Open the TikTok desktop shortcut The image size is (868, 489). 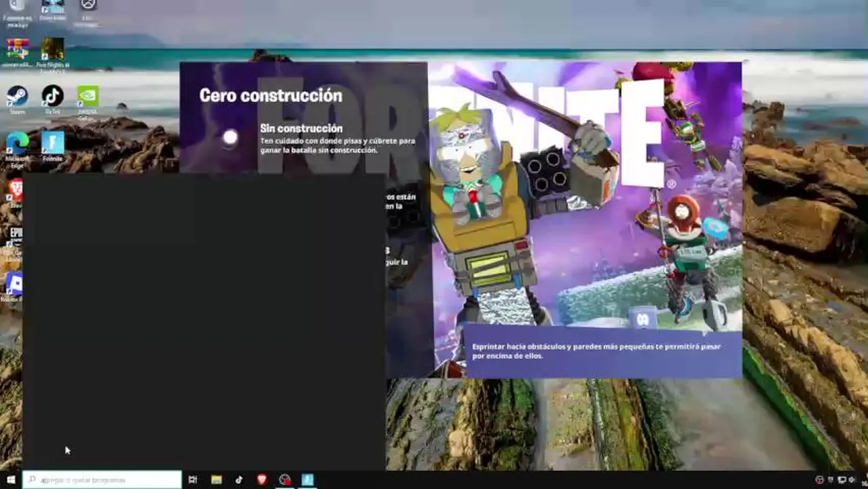pyautogui.click(x=52, y=98)
